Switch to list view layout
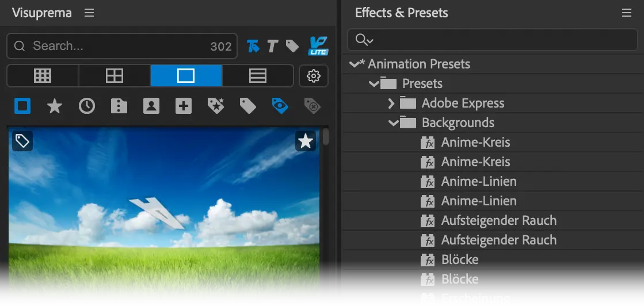The image size is (644, 306). point(258,75)
